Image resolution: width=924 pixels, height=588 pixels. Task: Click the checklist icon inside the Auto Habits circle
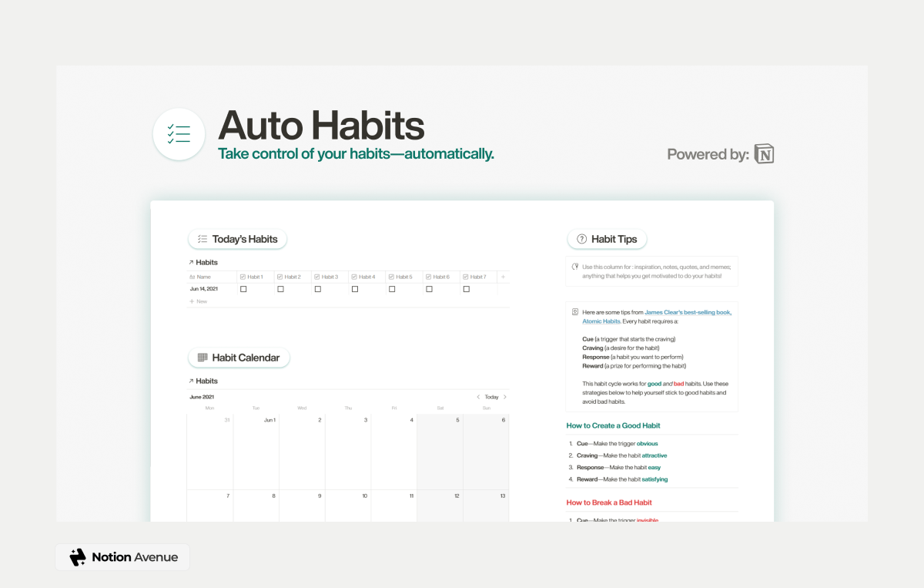point(179,133)
